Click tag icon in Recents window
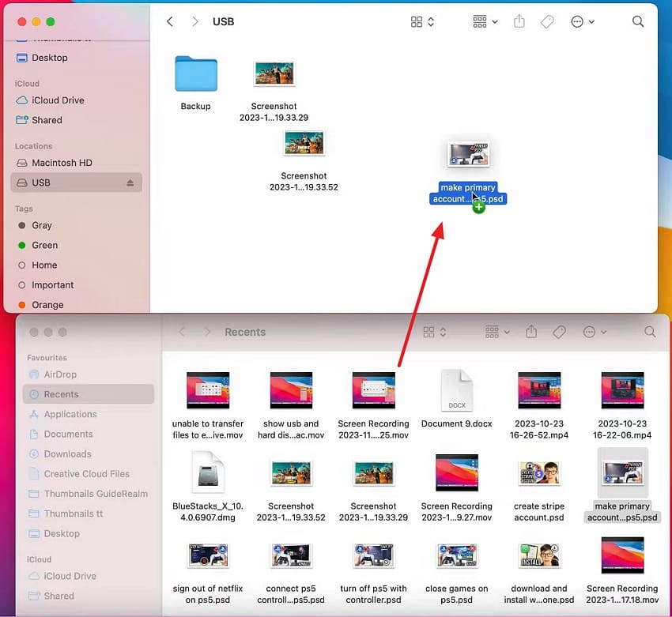Screen dimensions: 672x617 tap(559, 332)
